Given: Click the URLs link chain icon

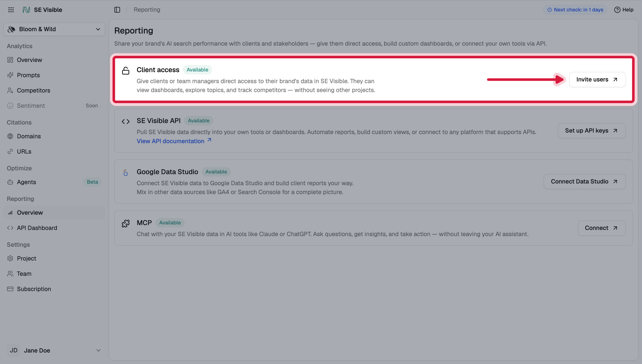Looking at the screenshot, I should (10, 151).
